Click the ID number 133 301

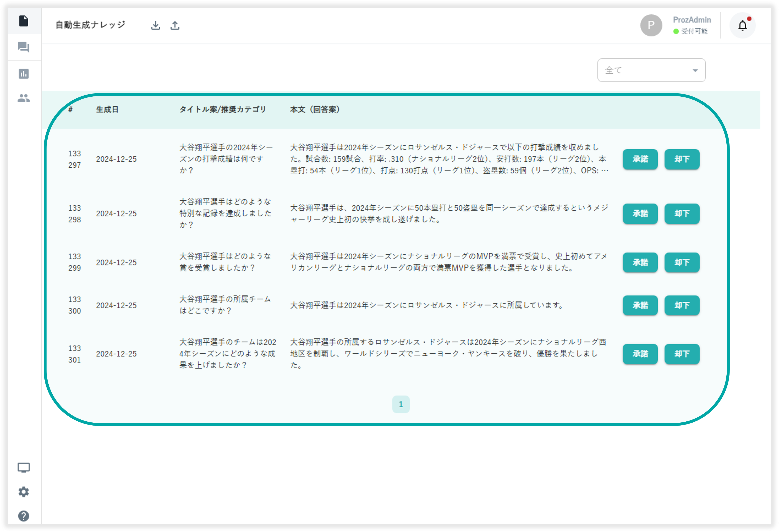point(74,354)
